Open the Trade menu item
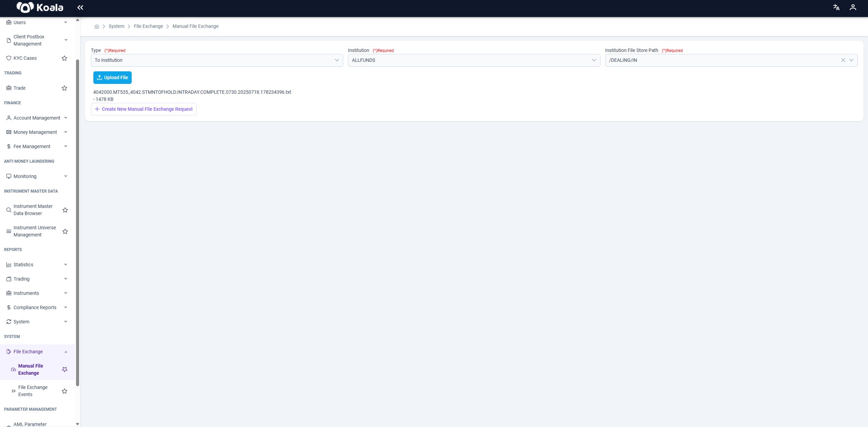This screenshot has height=427, width=868. coord(20,88)
